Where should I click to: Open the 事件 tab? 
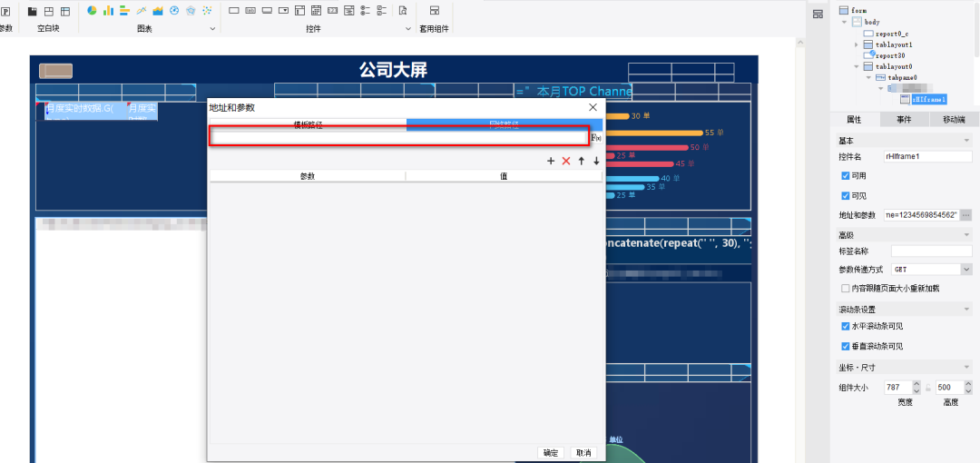coord(904,120)
